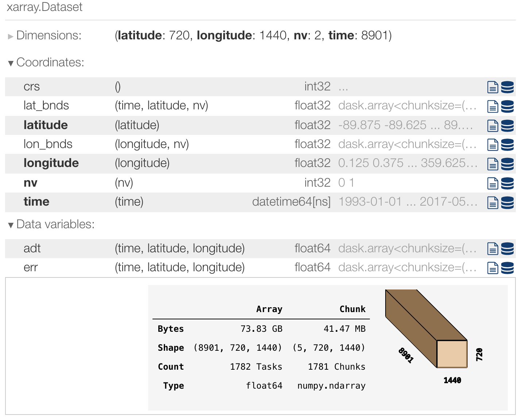Toggle data preview for longitude row

(x=507, y=164)
